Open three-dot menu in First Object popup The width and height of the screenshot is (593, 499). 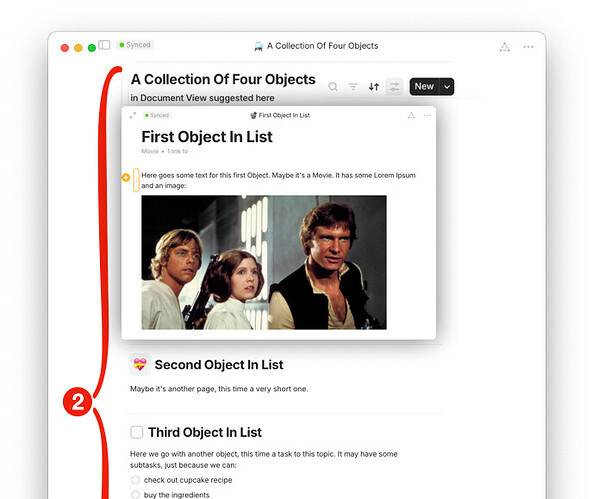pos(427,115)
